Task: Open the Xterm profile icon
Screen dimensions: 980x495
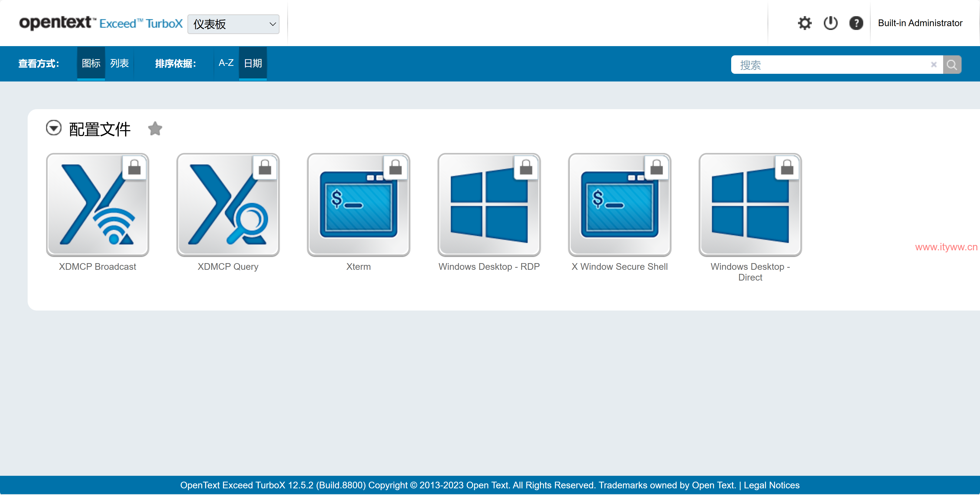Action: point(358,205)
